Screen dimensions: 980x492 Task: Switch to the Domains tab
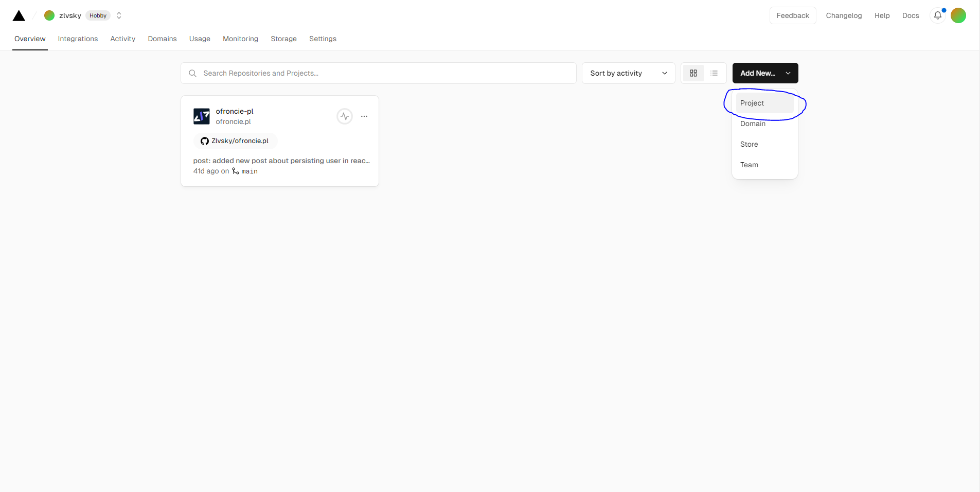[162, 39]
